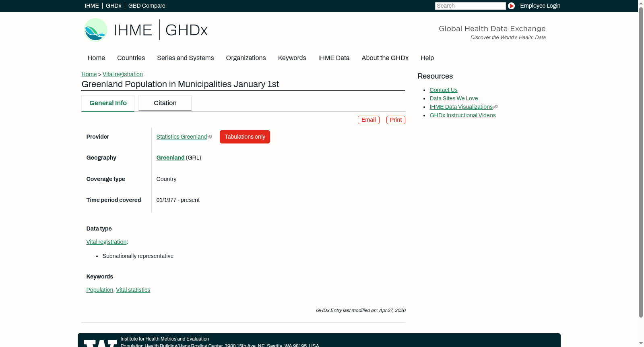The width and height of the screenshot is (644, 347).
Task: Open the Statistics Greenland provider link
Action: click(x=182, y=137)
